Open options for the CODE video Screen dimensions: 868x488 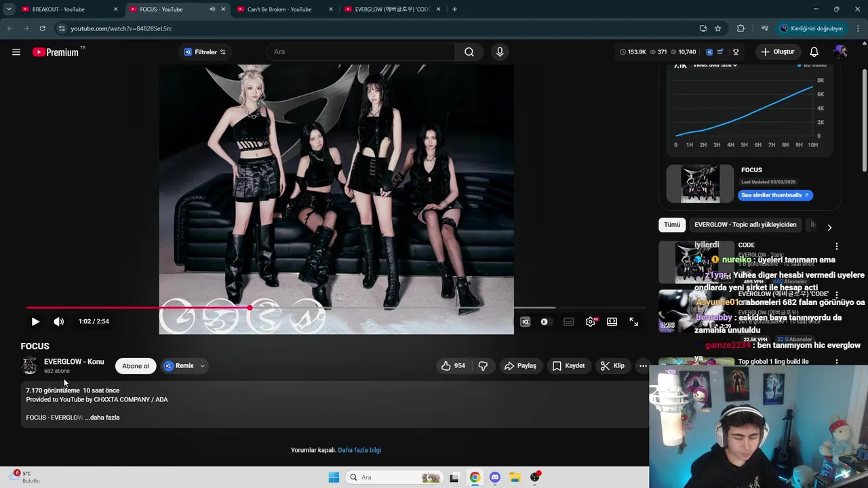836,247
